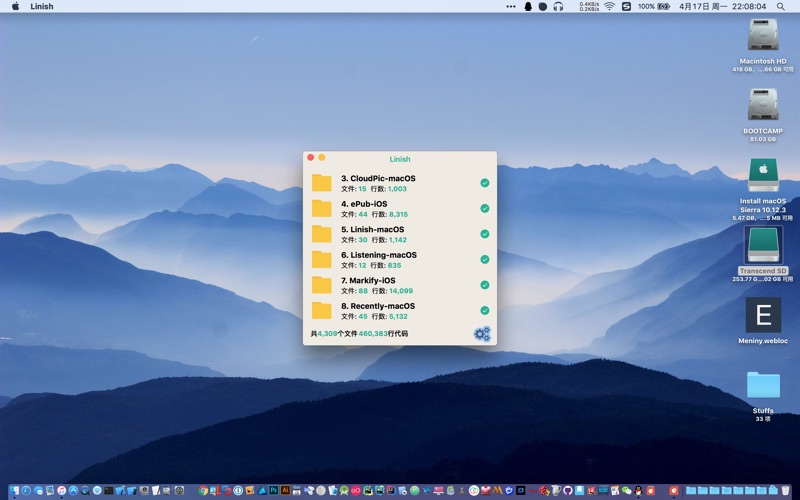Open the Apple menu

coord(15,6)
